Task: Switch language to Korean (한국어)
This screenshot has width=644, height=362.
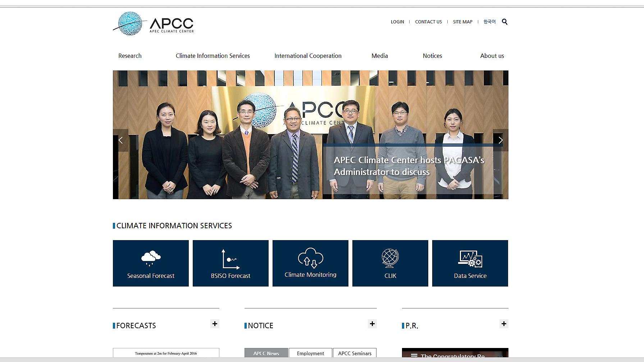Action: click(x=489, y=22)
